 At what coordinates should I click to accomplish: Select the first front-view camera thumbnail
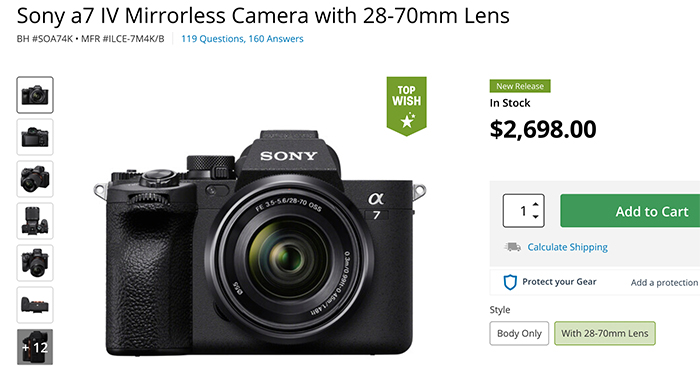(35, 95)
